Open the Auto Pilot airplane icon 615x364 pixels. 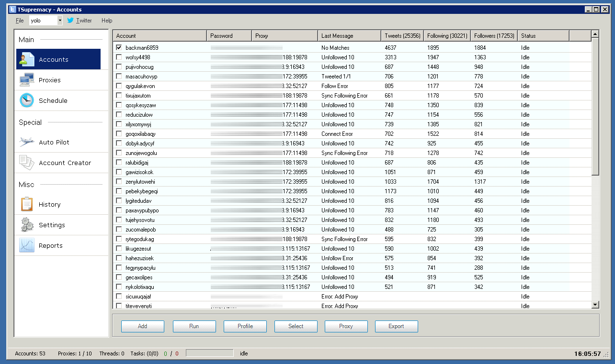click(26, 142)
